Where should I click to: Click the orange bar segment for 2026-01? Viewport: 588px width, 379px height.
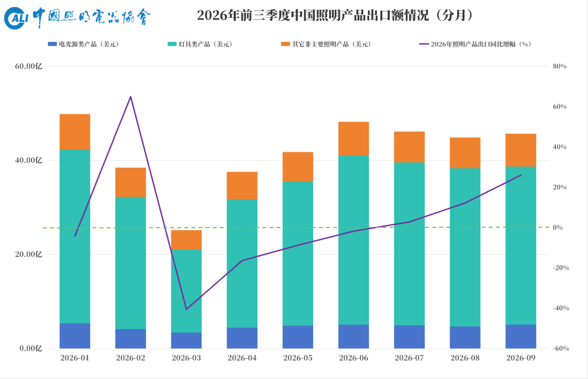(75, 132)
